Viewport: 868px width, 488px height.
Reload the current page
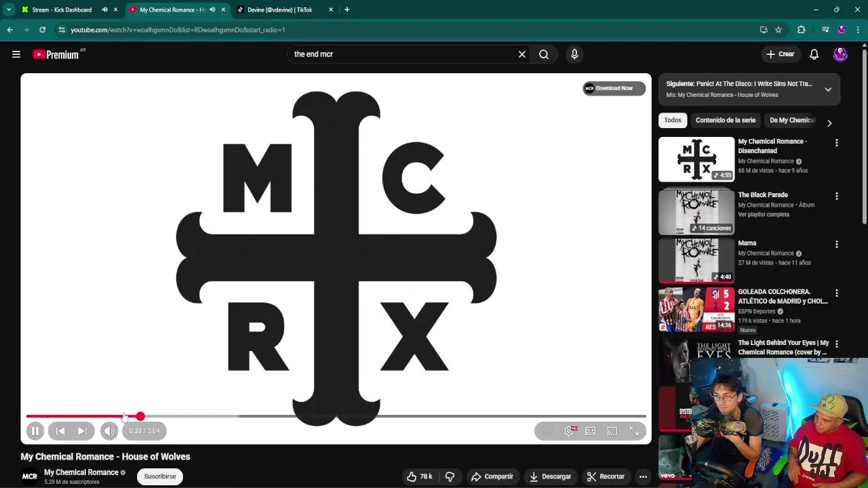pos(42,30)
